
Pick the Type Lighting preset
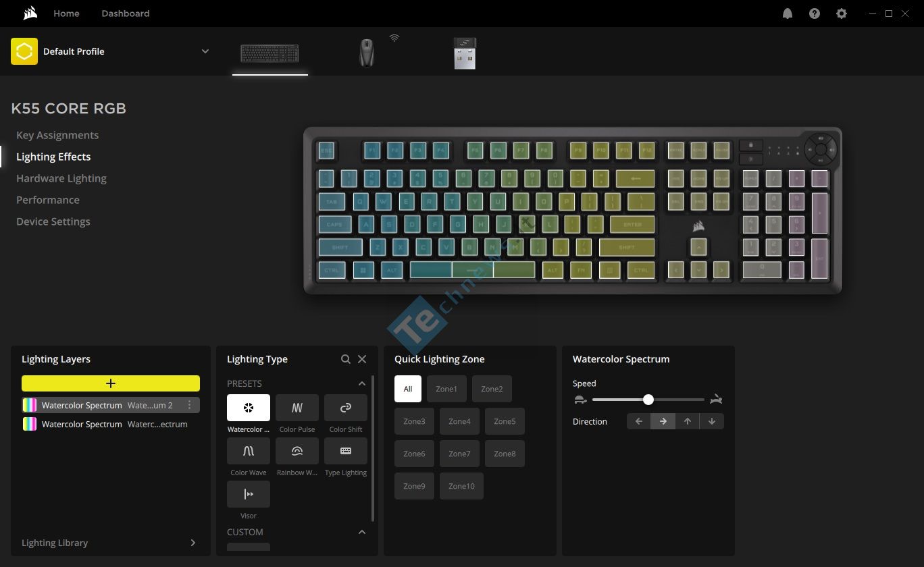tap(346, 451)
